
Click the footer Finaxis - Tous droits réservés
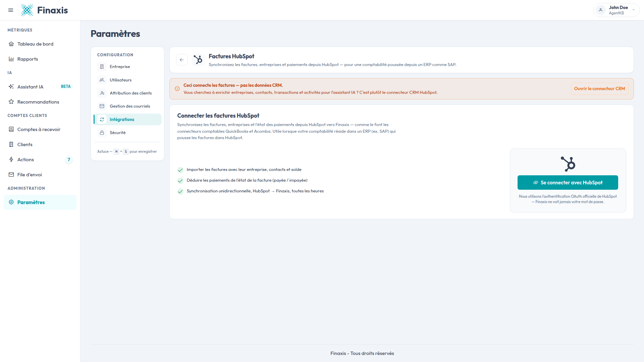tap(362, 353)
